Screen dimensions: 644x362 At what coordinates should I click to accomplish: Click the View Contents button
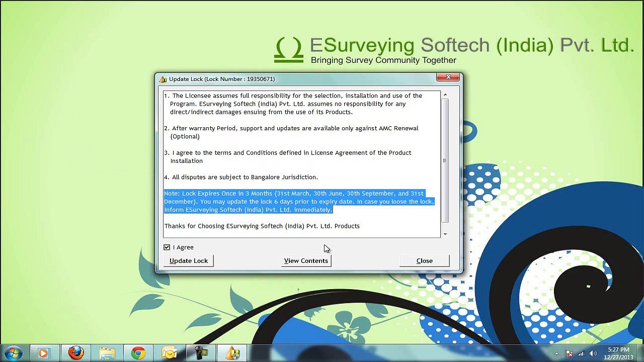click(x=306, y=260)
